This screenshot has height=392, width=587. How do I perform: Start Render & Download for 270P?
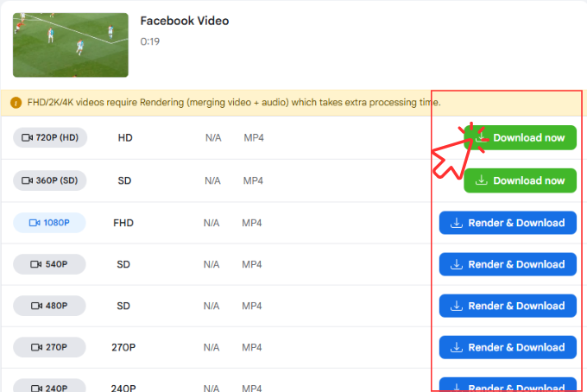click(x=508, y=347)
